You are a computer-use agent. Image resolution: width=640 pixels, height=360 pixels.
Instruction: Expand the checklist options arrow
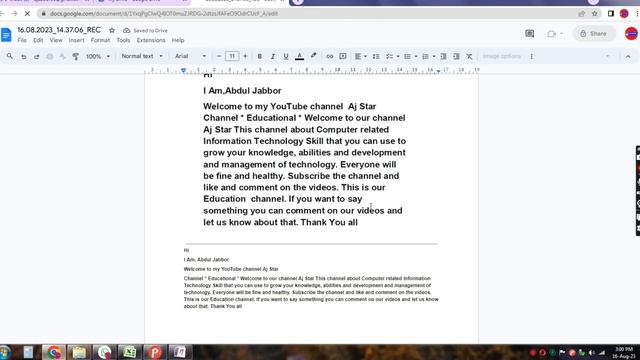398,56
